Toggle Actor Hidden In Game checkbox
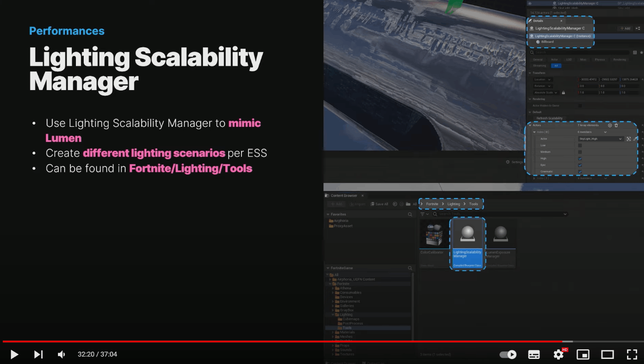644x364 pixels. click(x=580, y=106)
